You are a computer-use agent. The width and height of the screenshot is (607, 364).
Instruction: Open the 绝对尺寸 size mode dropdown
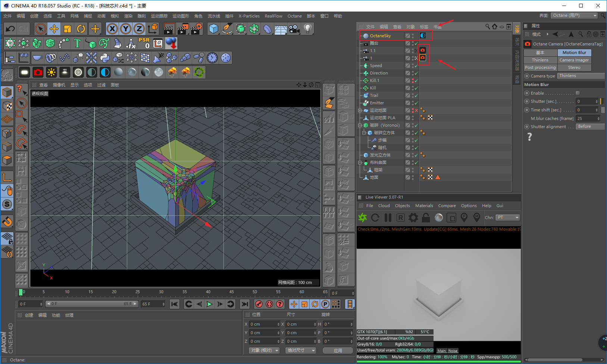[301, 350]
